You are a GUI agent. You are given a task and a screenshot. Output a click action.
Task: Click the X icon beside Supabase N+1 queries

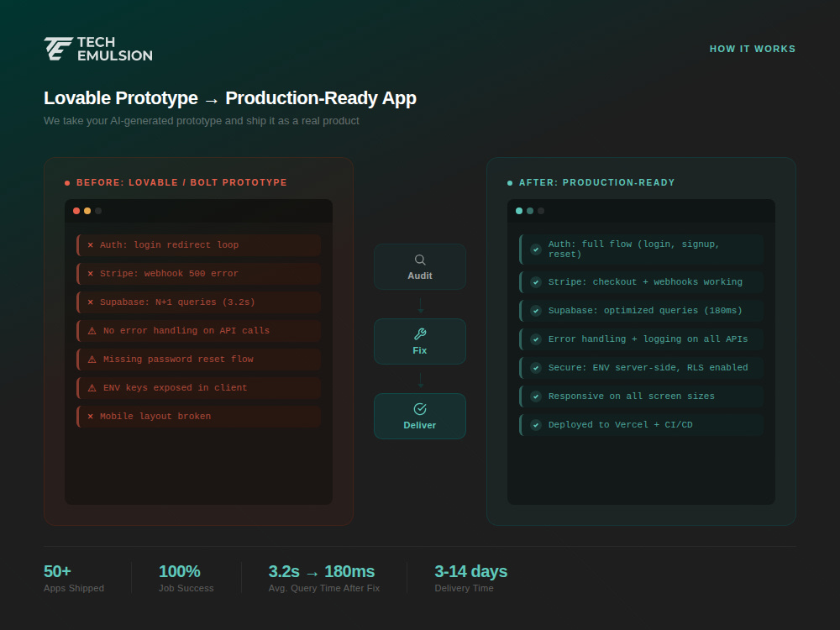click(91, 302)
